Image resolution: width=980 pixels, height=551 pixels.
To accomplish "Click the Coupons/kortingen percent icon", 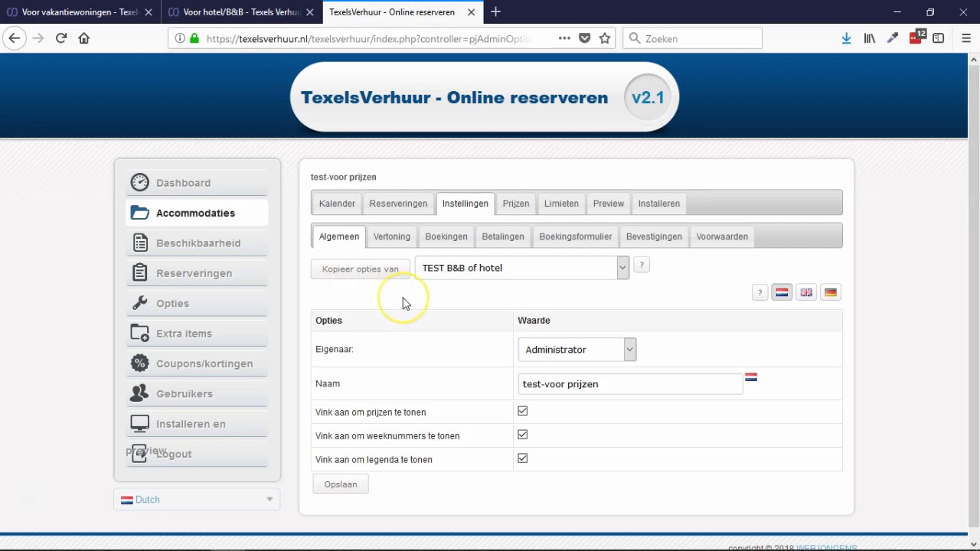I will [139, 363].
